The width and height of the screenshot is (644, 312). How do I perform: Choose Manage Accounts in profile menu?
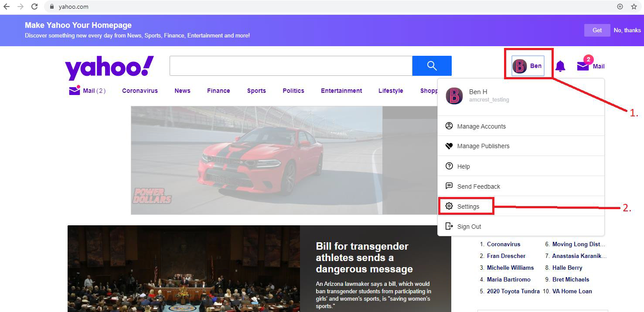coord(481,126)
